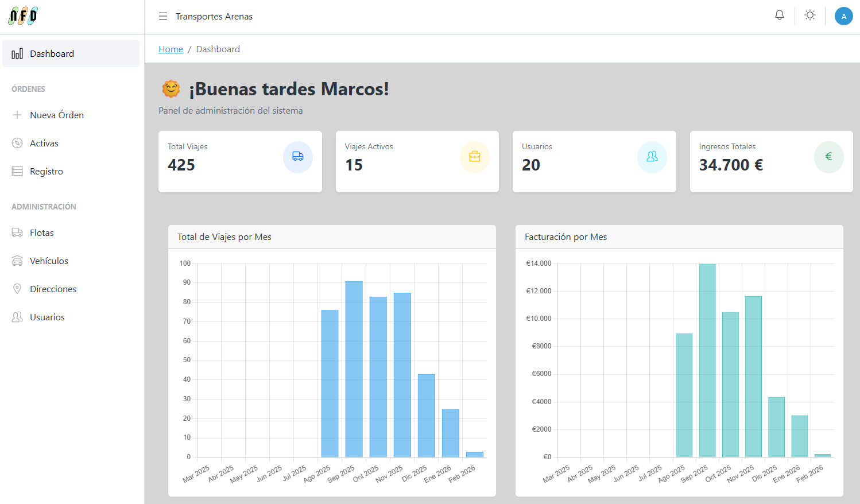Image resolution: width=860 pixels, height=504 pixels.
Task: Click the truck icon on Total Viajes card
Action: click(x=298, y=157)
